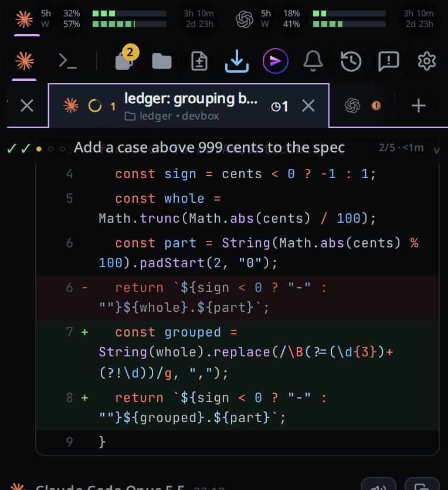Open the terminal prompt icon
Image resolution: width=448 pixels, height=490 pixels.
(x=67, y=61)
